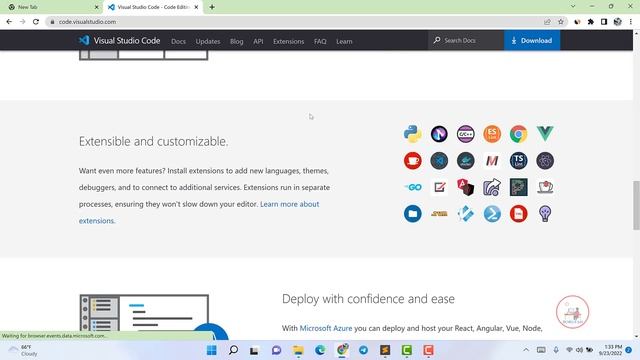Bookmark this page with the star icon
The image size is (640, 360).
(x=561, y=22)
